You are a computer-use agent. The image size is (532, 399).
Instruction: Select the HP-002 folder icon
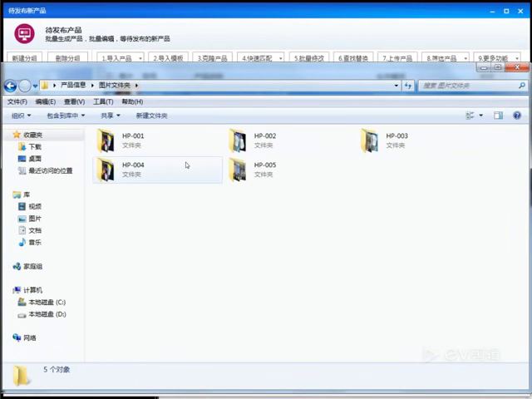coord(238,140)
